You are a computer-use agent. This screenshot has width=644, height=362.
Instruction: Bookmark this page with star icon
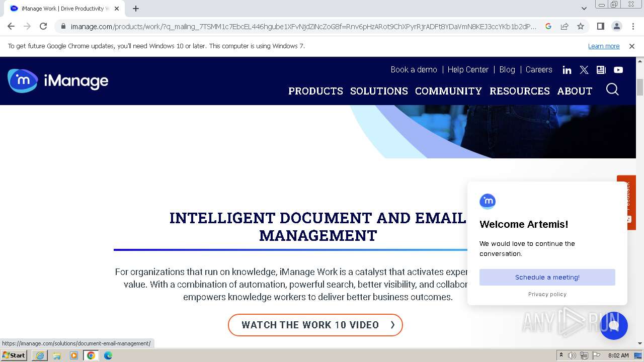[581, 26]
